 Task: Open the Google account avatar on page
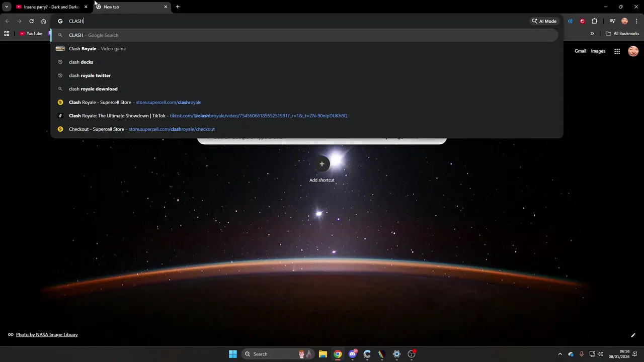click(633, 51)
